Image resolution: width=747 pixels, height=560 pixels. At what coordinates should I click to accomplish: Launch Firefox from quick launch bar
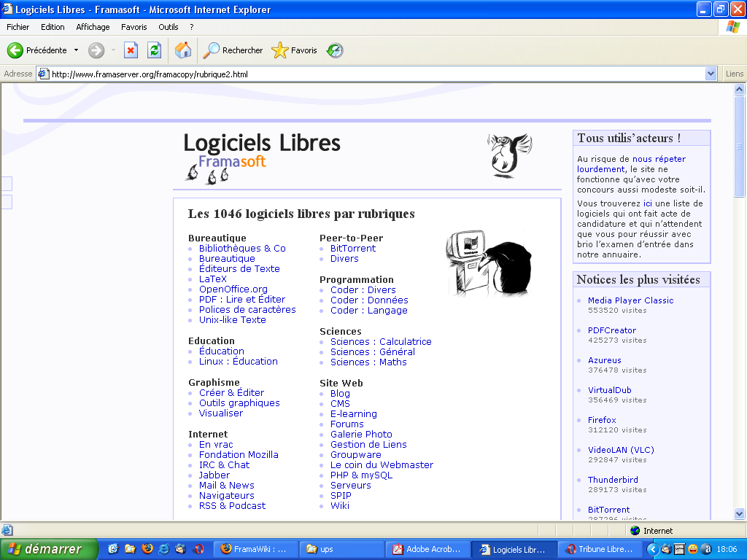click(147, 549)
